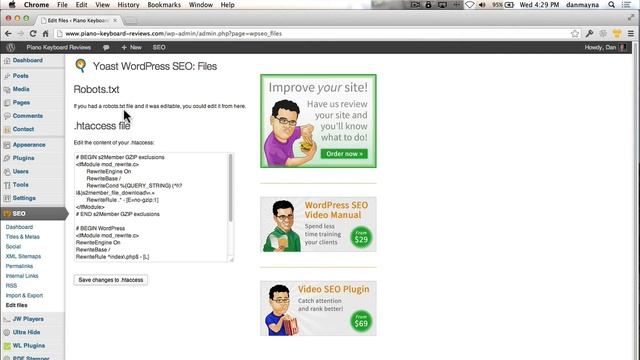The width and height of the screenshot is (640, 360).
Task: Click the volume icon in the menu bar
Action: (482, 4)
